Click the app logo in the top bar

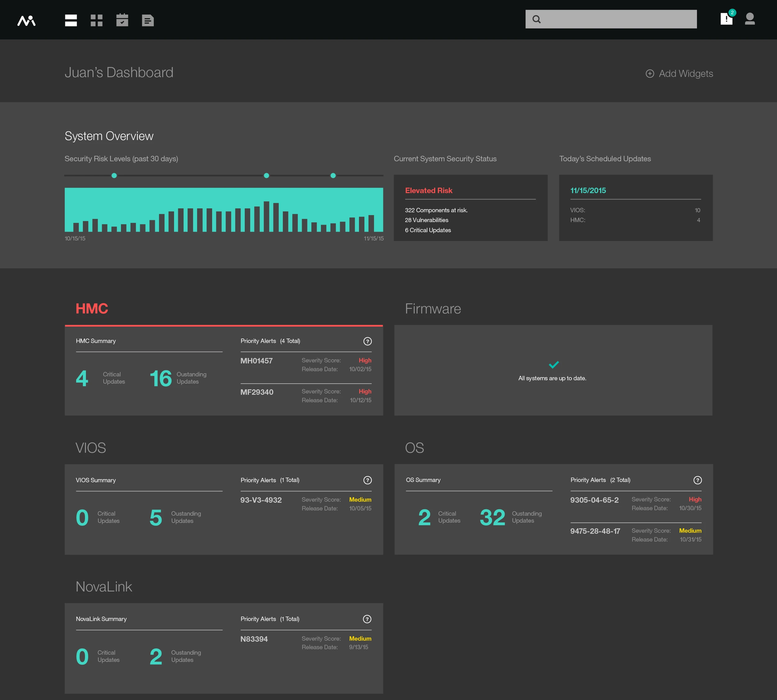(26, 20)
